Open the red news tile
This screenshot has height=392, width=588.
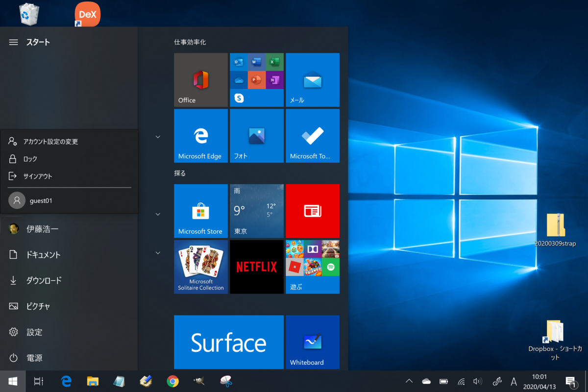(313, 211)
